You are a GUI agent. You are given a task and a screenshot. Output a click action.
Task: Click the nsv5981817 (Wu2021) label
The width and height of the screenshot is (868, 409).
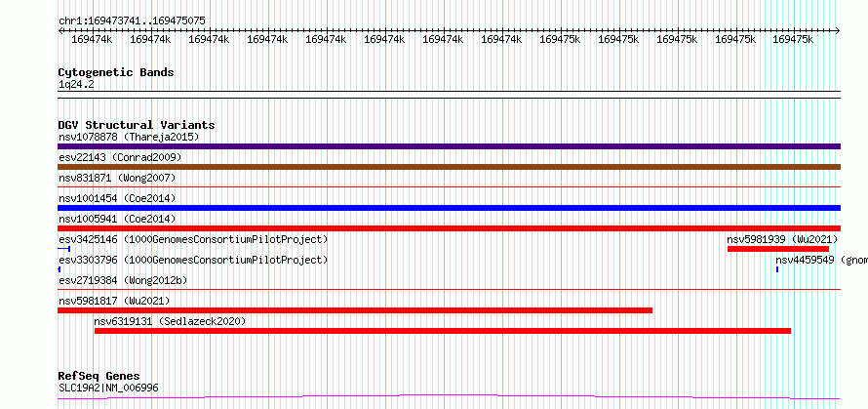coord(114,301)
